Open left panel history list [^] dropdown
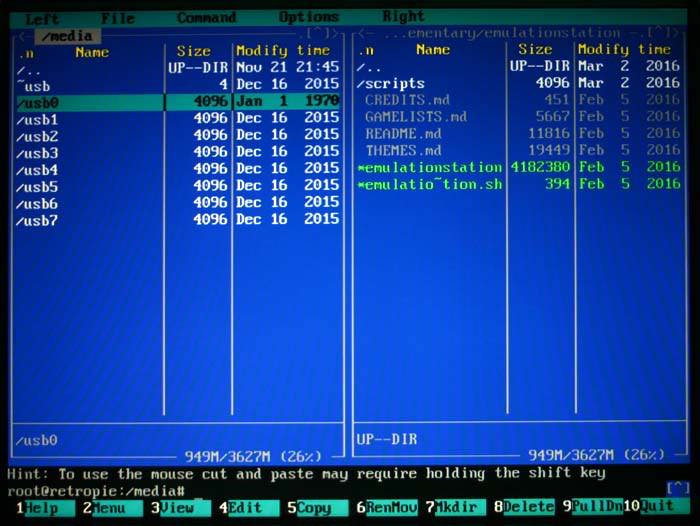 [x=320, y=33]
